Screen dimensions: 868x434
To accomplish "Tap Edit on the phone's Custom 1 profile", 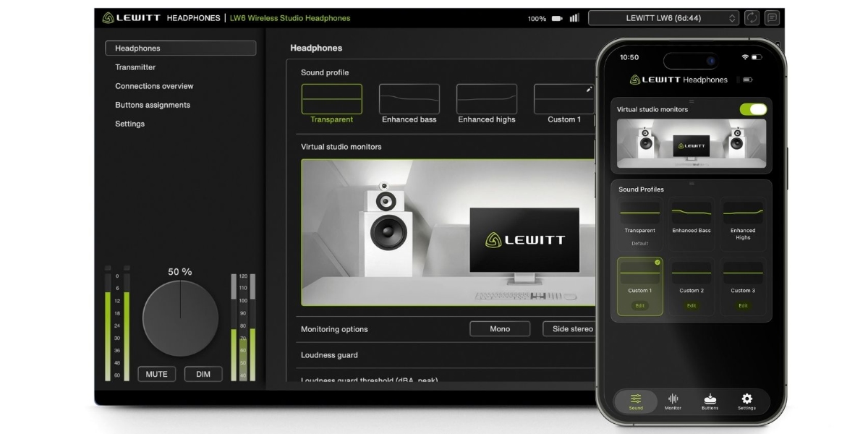I will coord(639,306).
